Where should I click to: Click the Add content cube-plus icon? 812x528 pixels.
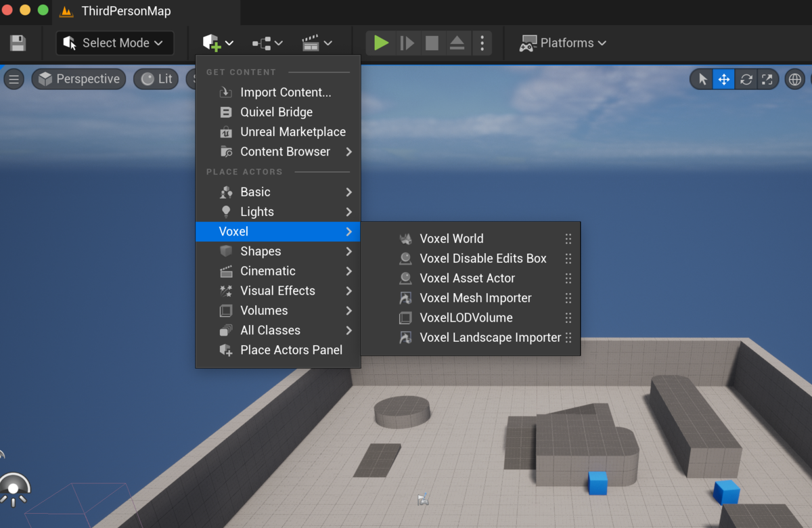point(212,43)
